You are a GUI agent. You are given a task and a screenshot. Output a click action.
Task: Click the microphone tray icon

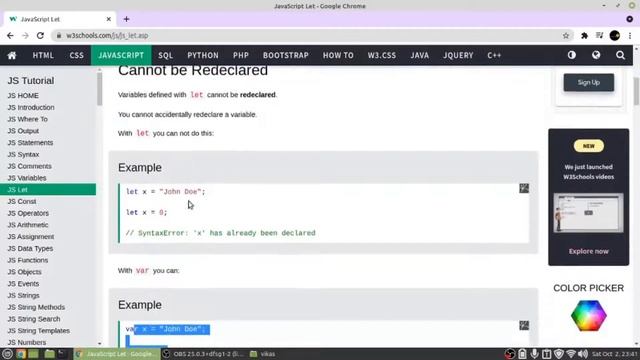[x=534, y=354]
